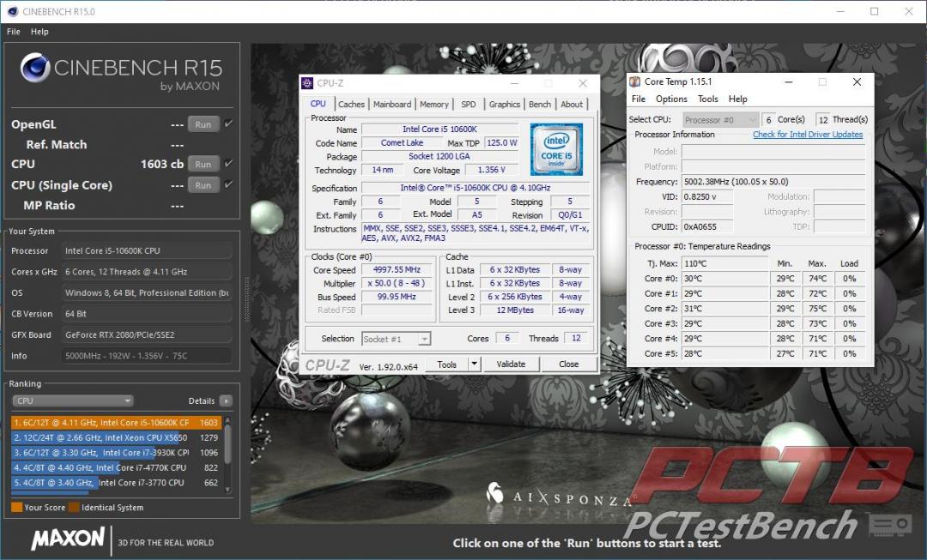
Task: Click the VID field showing 0.8250 v
Action: [707, 196]
